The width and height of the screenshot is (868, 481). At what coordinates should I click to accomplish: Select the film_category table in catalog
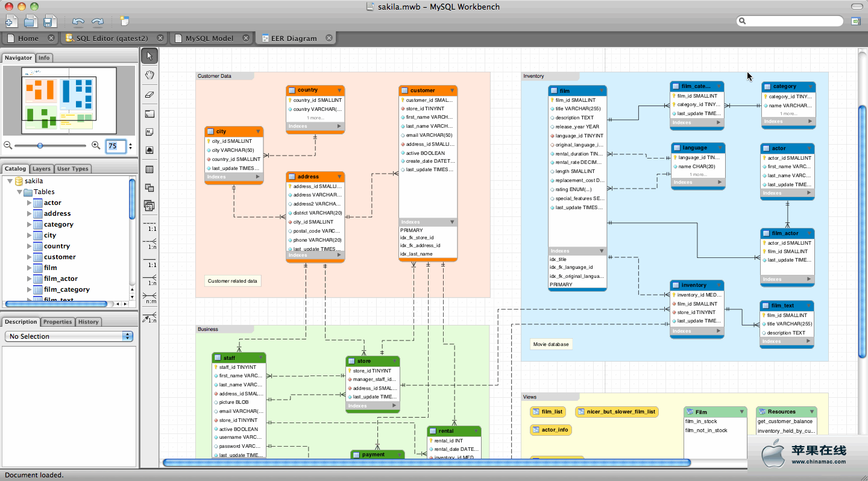66,289
